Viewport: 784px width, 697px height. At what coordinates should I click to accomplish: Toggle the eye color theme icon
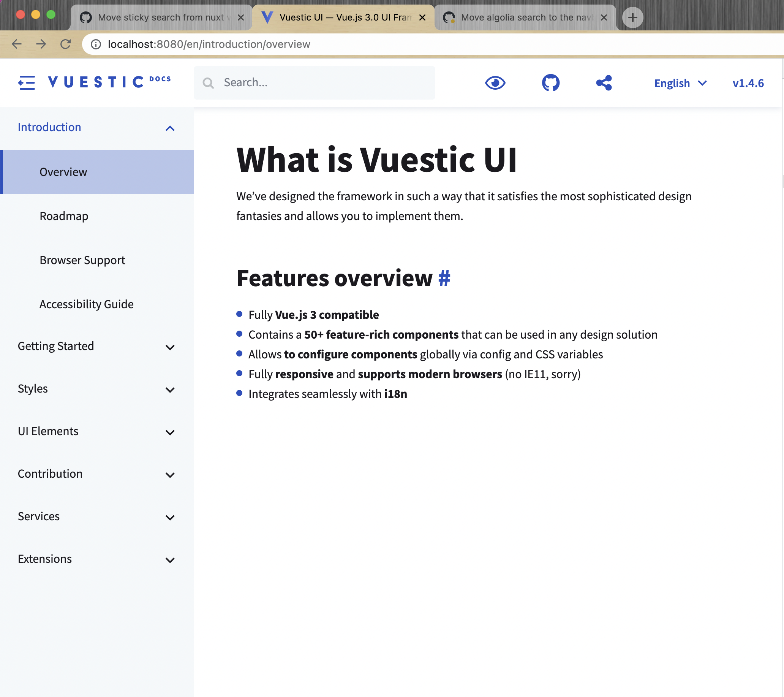point(495,83)
